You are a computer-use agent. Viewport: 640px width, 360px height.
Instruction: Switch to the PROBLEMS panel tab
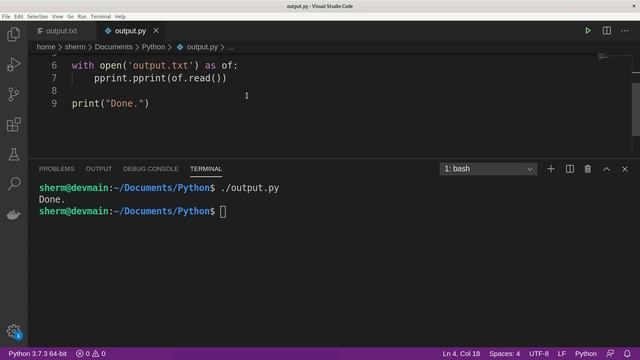56,169
